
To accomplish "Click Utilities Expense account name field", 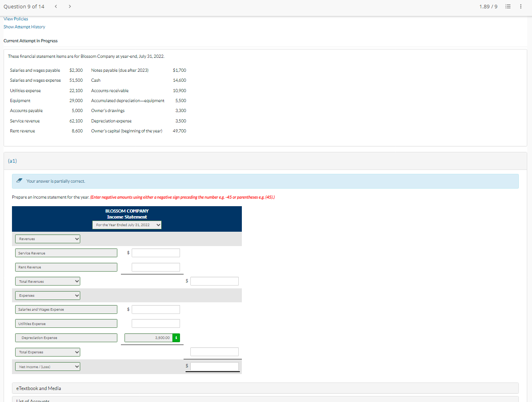I will coord(66,323).
